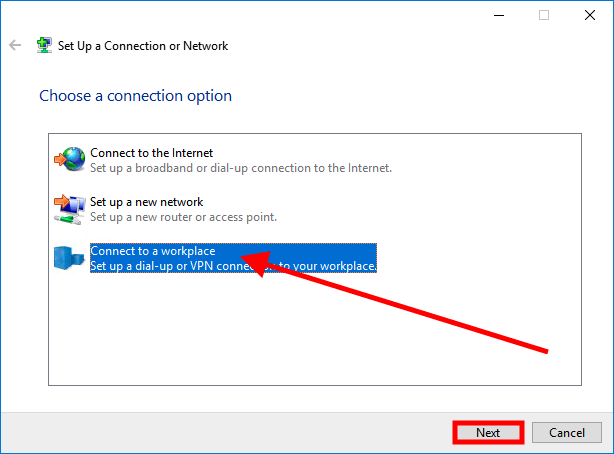Click the broadband or dial-up description text
614x454 pixels.
tap(241, 168)
